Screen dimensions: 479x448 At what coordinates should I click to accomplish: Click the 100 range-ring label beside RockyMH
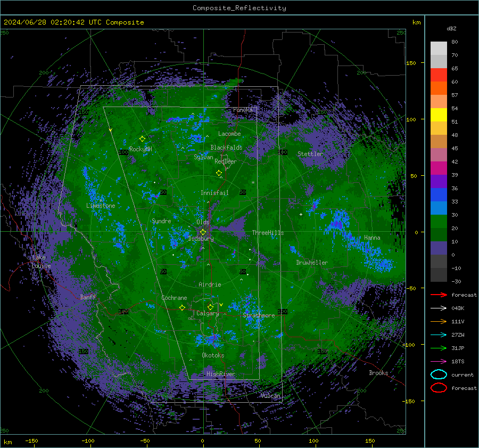click(123, 152)
